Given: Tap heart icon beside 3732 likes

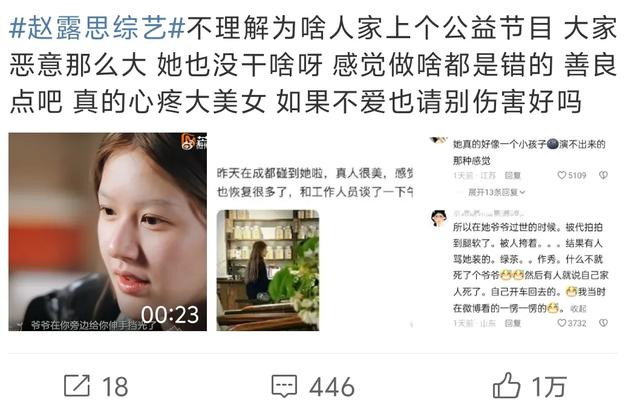Looking at the screenshot, I should point(562,323).
